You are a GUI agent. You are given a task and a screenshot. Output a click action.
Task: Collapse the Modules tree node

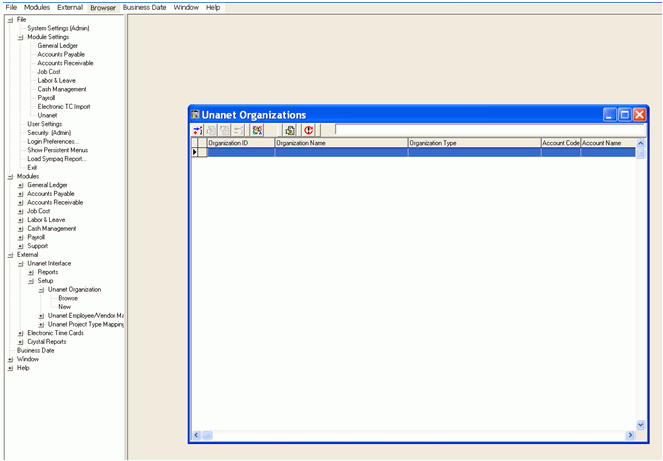[x=10, y=177]
